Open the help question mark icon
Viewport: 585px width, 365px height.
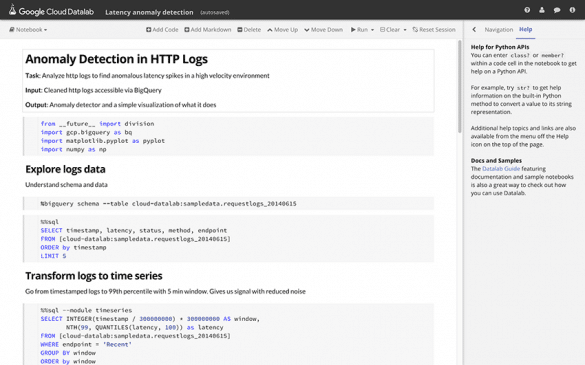click(x=527, y=10)
